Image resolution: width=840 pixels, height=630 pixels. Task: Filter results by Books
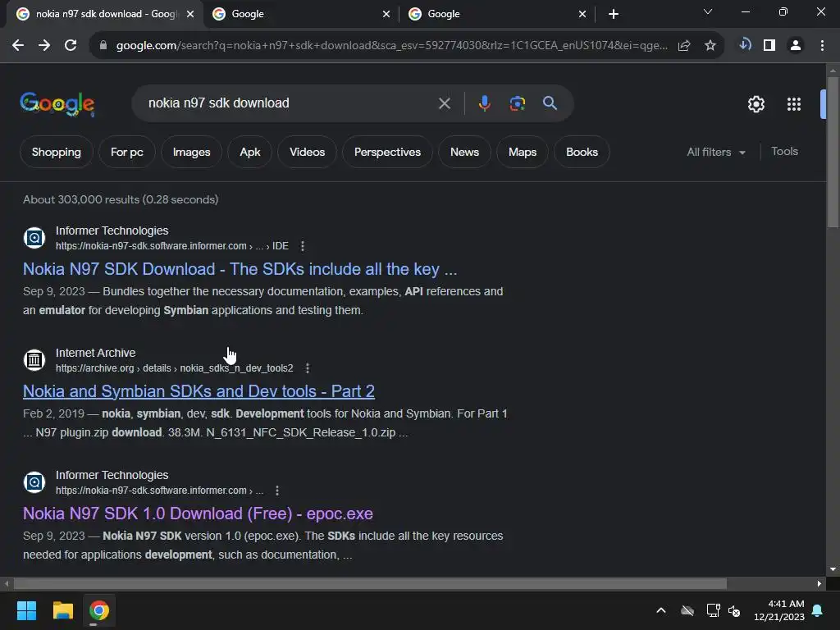[x=582, y=152]
